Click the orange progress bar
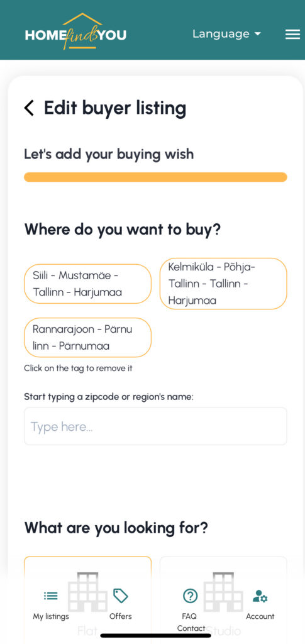The image size is (305, 644). click(x=155, y=177)
